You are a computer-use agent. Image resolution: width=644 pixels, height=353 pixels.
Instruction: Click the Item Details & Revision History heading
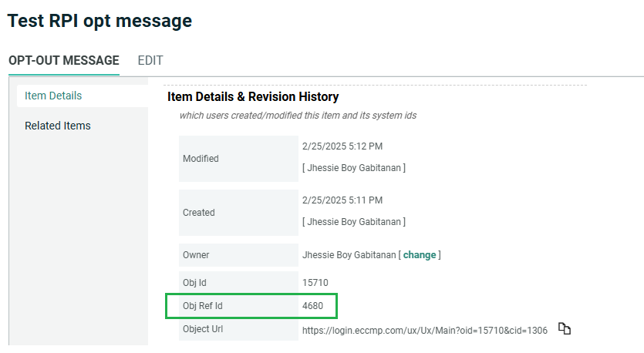pyautogui.click(x=253, y=97)
